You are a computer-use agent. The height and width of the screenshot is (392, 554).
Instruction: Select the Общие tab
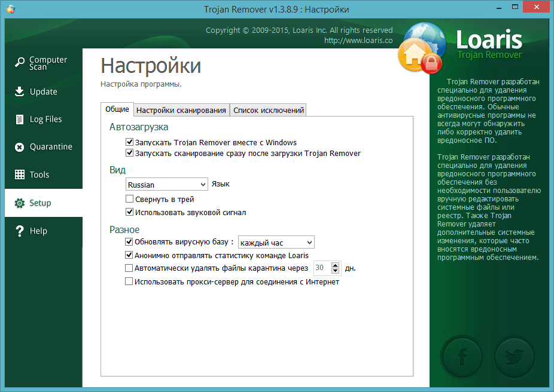[117, 109]
